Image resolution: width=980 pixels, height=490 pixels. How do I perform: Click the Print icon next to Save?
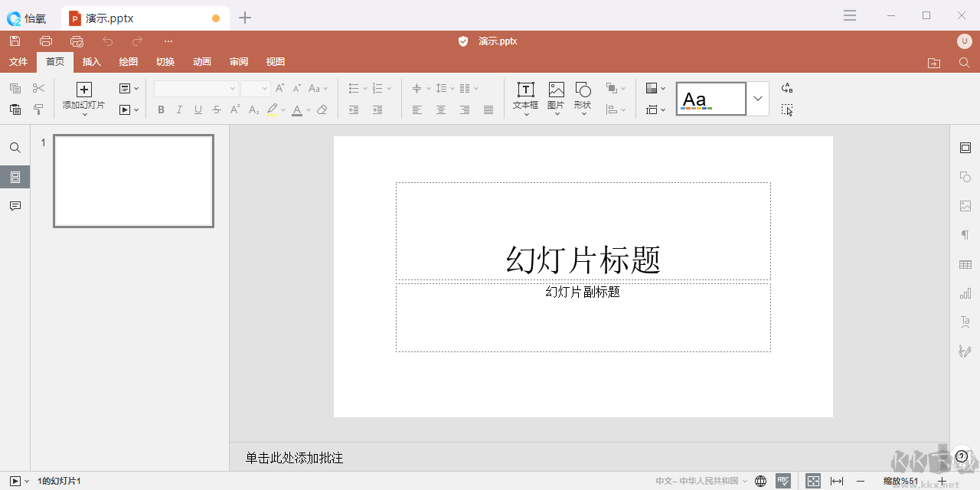(46, 41)
